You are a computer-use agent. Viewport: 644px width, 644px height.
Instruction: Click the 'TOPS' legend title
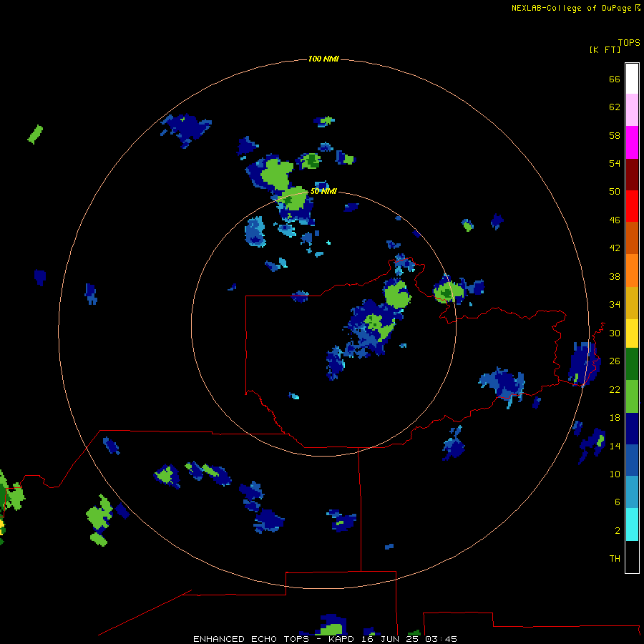click(629, 42)
